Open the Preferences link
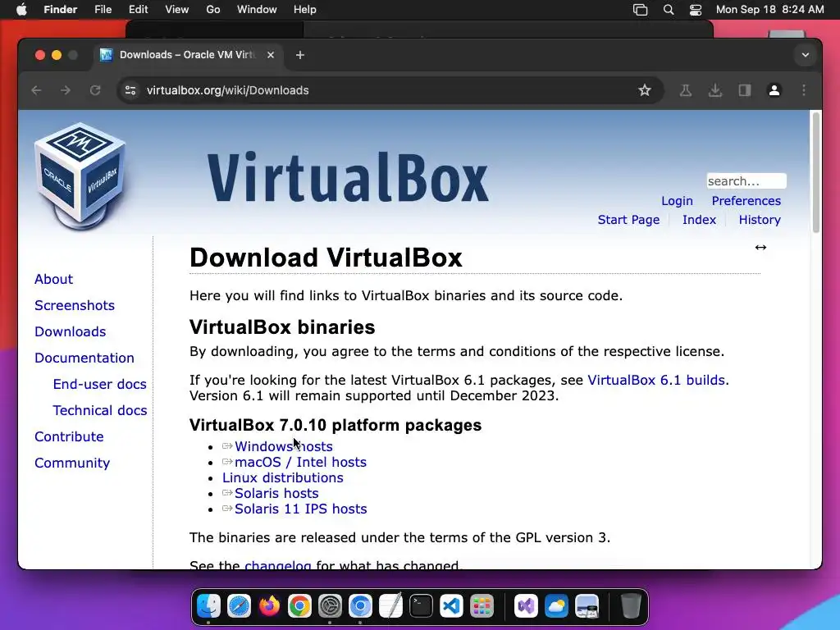The height and width of the screenshot is (630, 840). tap(746, 201)
